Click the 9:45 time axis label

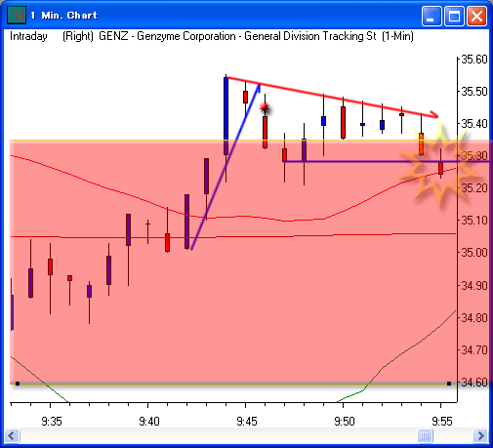[x=247, y=422]
